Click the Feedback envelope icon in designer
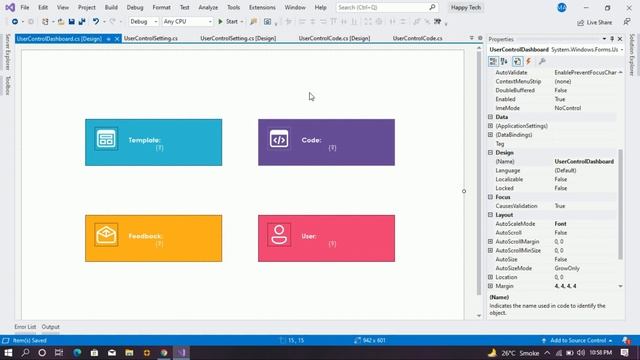The height and width of the screenshot is (360, 640). 106,235
